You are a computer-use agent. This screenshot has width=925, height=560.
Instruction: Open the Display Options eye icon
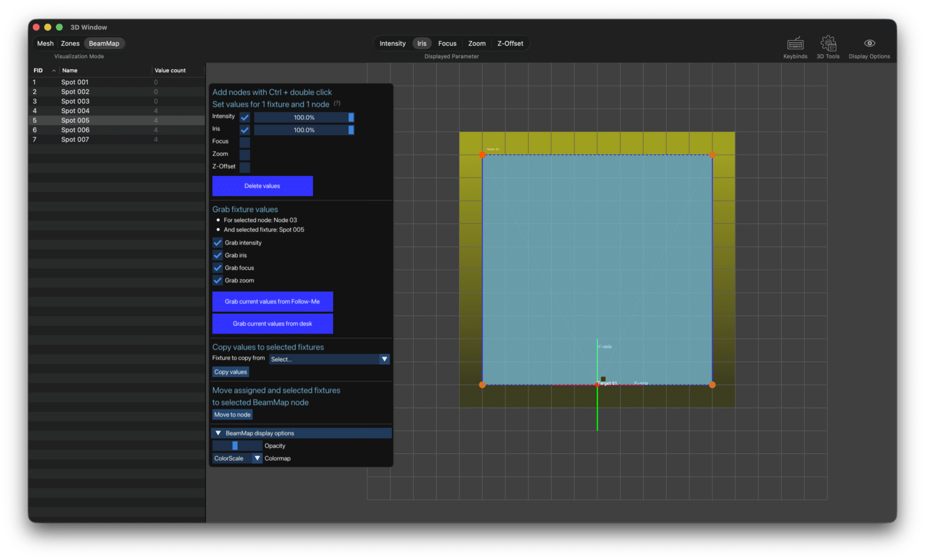(x=869, y=43)
